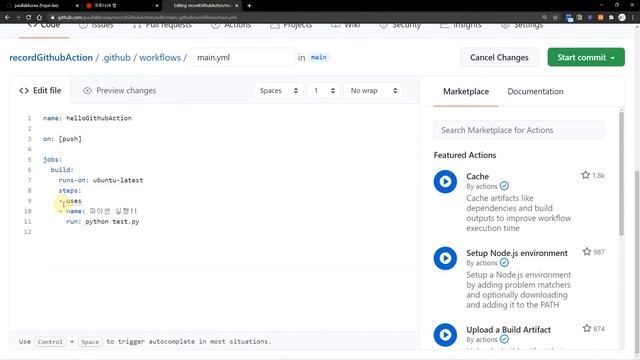Click the 'jobs:' code line

52,159
